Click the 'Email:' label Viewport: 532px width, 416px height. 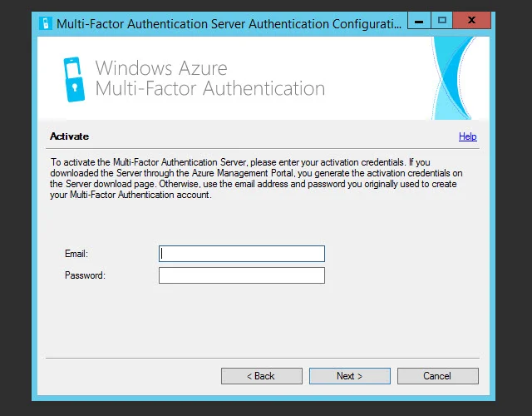[76, 254]
